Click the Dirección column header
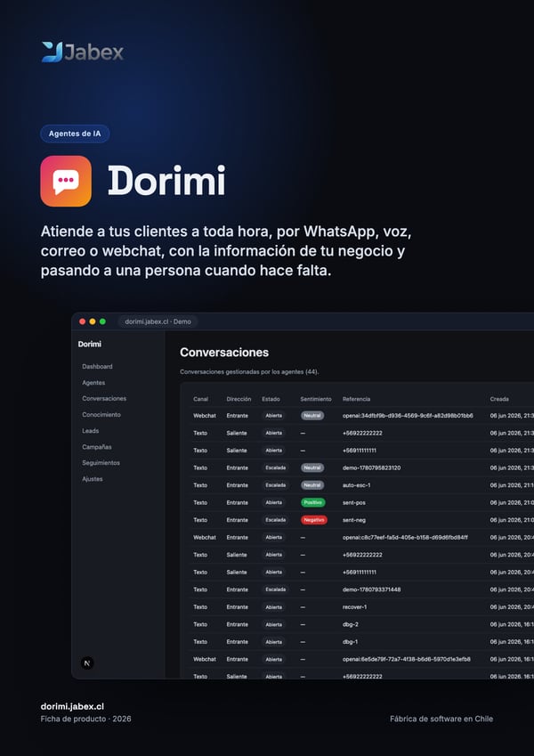Screen dimensions: 534x756 click(x=239, y=399)
